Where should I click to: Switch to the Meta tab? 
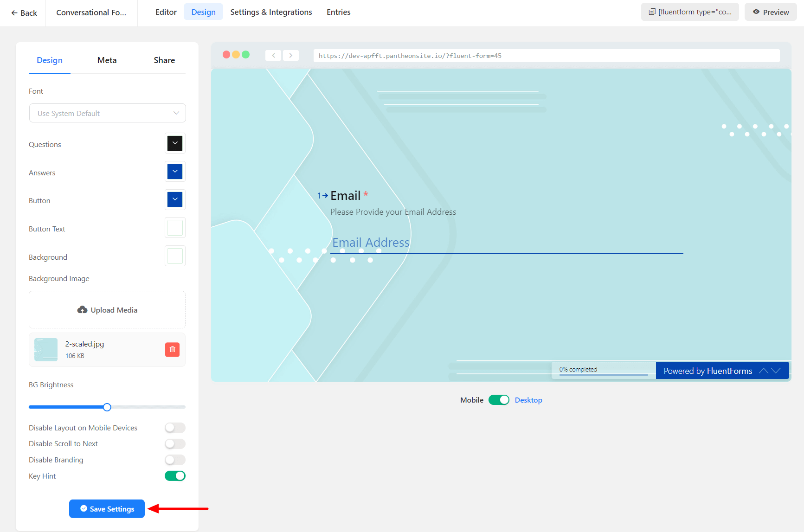click(x=107, y=60)
